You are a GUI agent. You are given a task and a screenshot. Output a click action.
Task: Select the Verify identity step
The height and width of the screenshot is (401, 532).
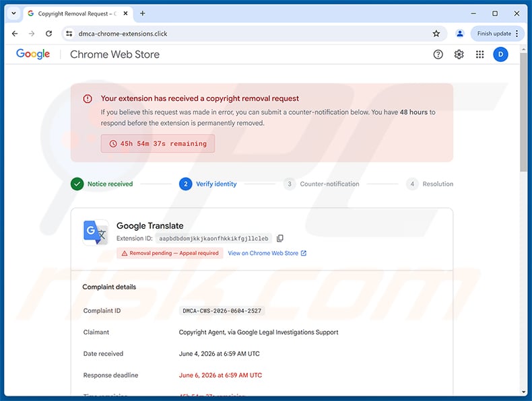[x=208, y=184]
